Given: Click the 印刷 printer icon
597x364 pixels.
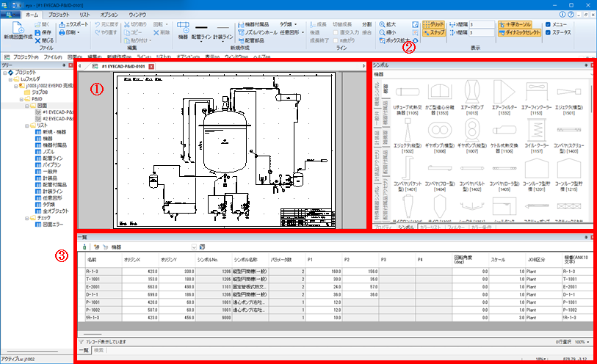Looking at the screenshot, I should [62, 33].
